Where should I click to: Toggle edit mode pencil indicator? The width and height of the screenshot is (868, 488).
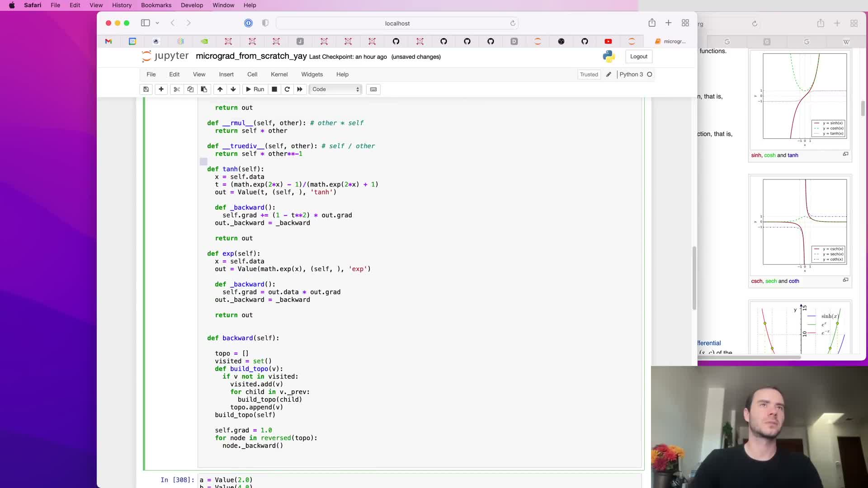click(x=609, y=75)
